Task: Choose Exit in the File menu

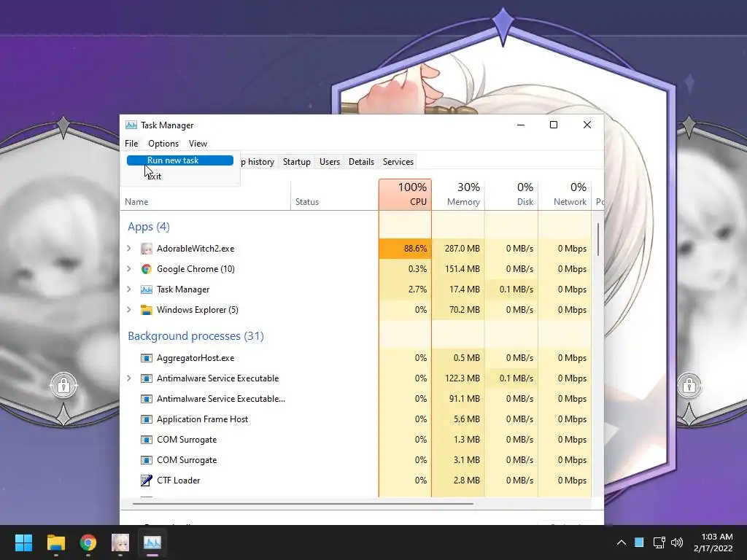Action: [x=180, y=176]
